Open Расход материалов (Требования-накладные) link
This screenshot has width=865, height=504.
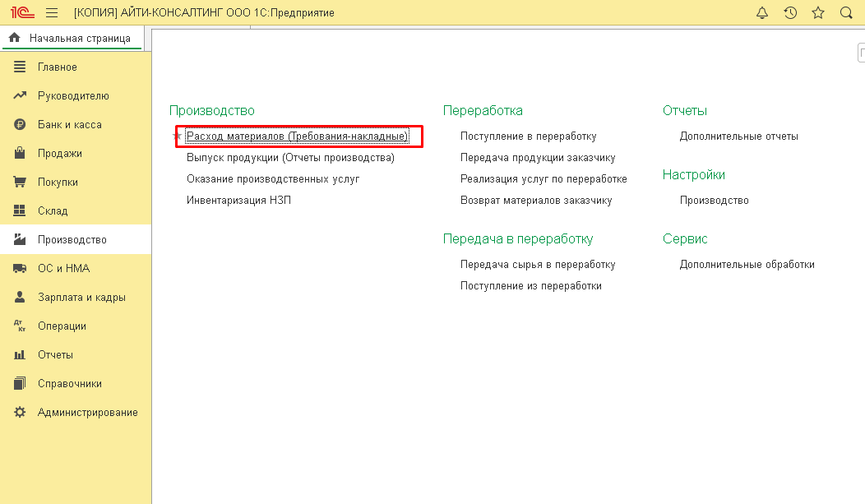click(297, 136)
